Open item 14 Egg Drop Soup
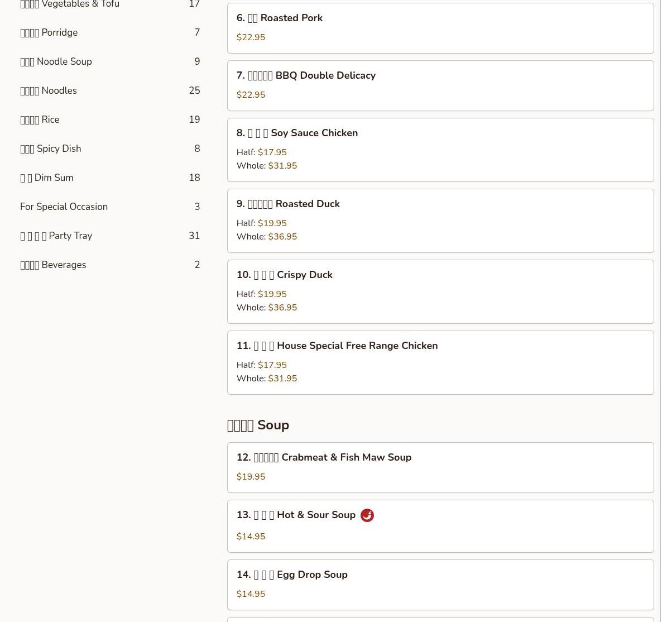This screenshot has height=622, width=672. (440, 585)
